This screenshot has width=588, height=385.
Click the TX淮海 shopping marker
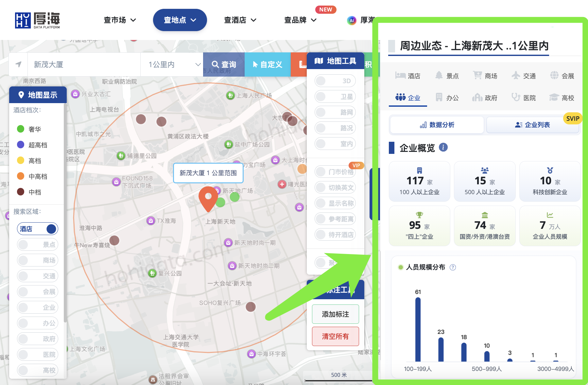(x=151, y=221)
